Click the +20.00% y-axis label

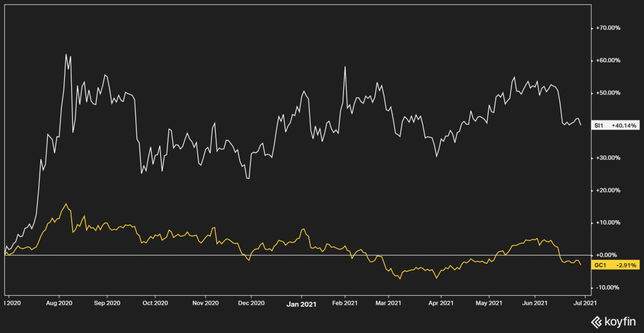coord(609,190)
